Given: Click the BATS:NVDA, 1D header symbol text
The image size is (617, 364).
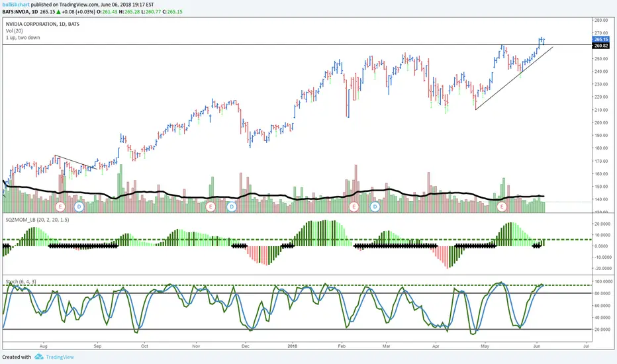Looking at the screenshot, I should coord(20,12).
